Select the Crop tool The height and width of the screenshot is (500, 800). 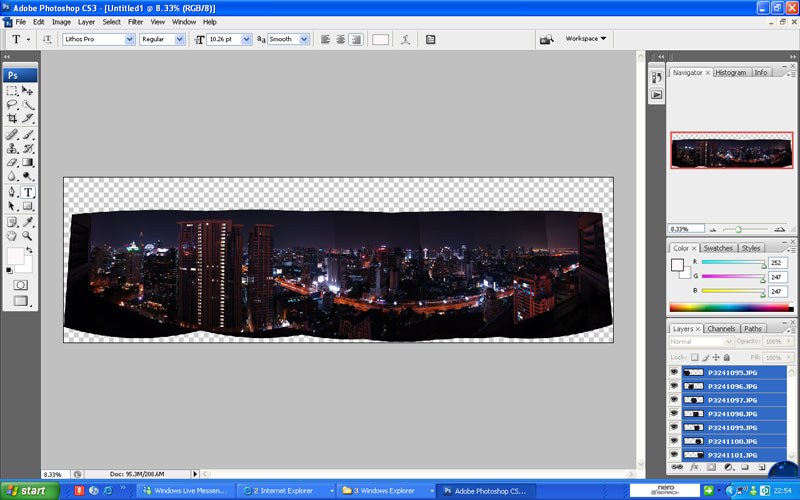pos(12,118)
